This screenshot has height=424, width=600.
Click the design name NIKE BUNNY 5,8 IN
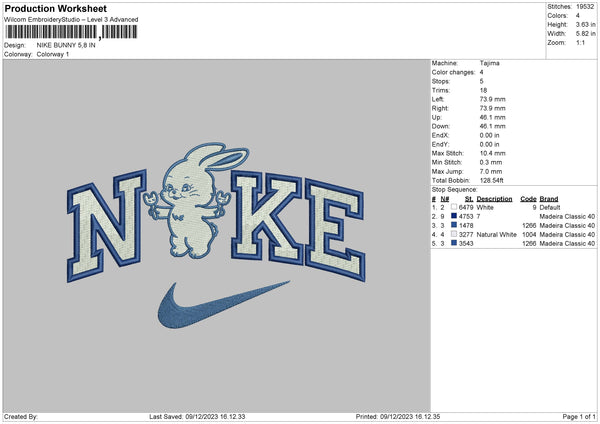pyautogui.click(x=66, y=45)
